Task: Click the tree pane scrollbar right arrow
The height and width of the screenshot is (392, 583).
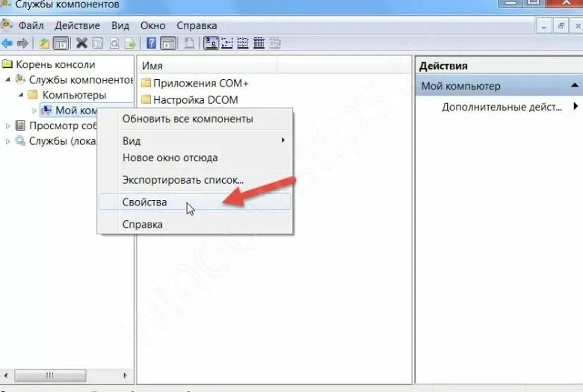Action: pyautogui.click(x=126, y=376)
